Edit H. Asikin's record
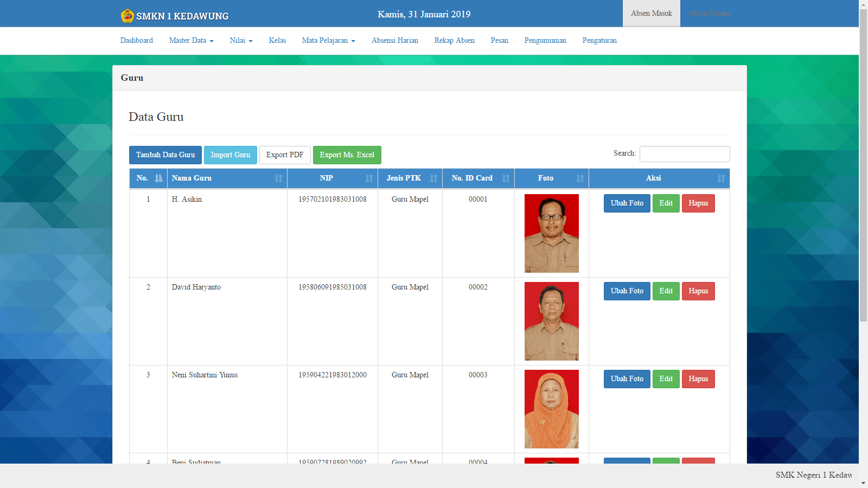This screenshot has height=488, width=868. click(x=666, y=203)
